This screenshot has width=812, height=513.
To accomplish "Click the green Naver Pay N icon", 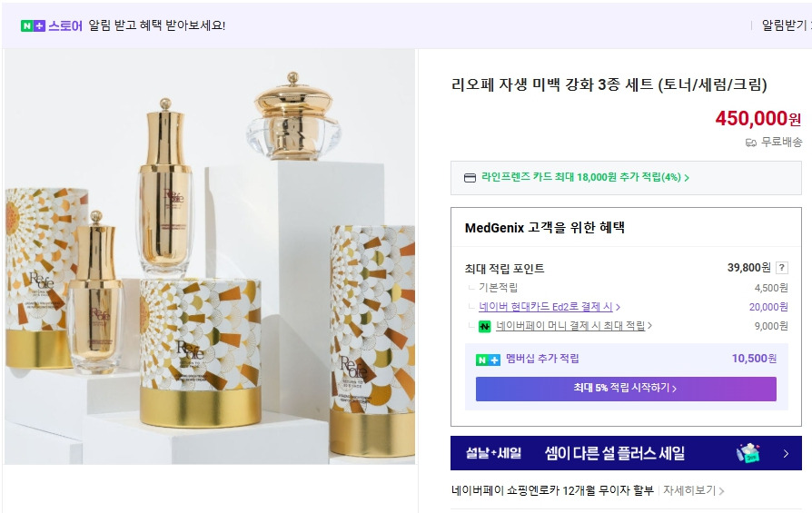I will [x=485, y=326].
